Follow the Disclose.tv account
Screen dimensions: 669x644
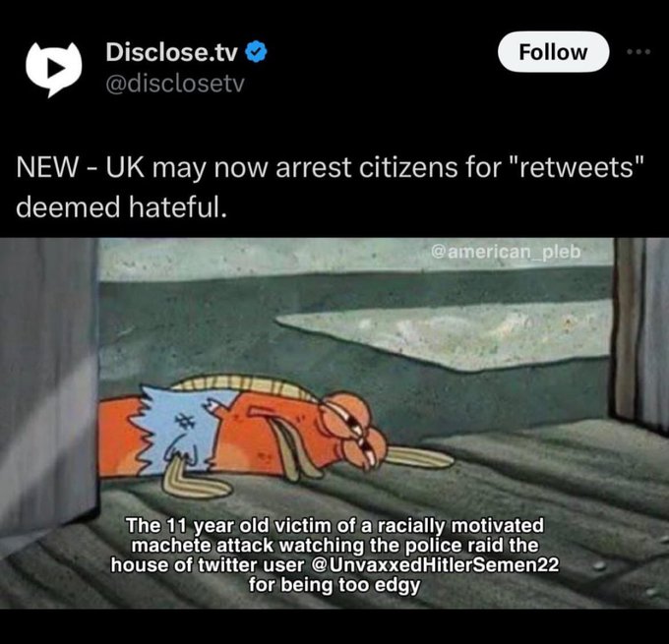[x=553, y=51]
